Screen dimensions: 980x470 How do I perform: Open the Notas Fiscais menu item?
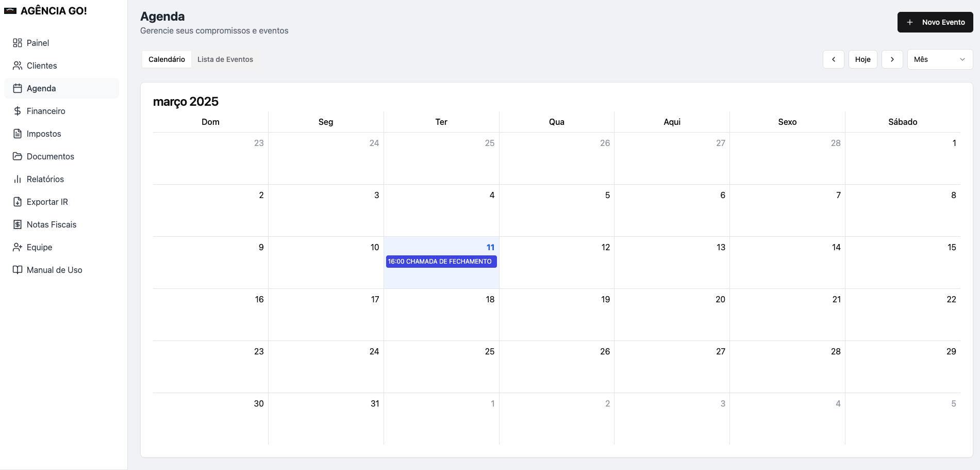tap(61, 224)
